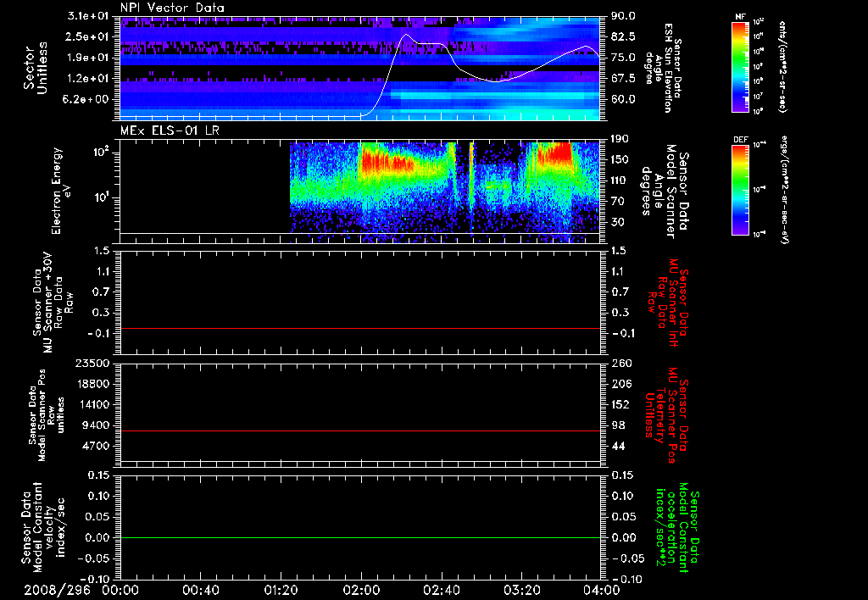Click the '23500' scanner position tick value

click(x=92, y=363)
